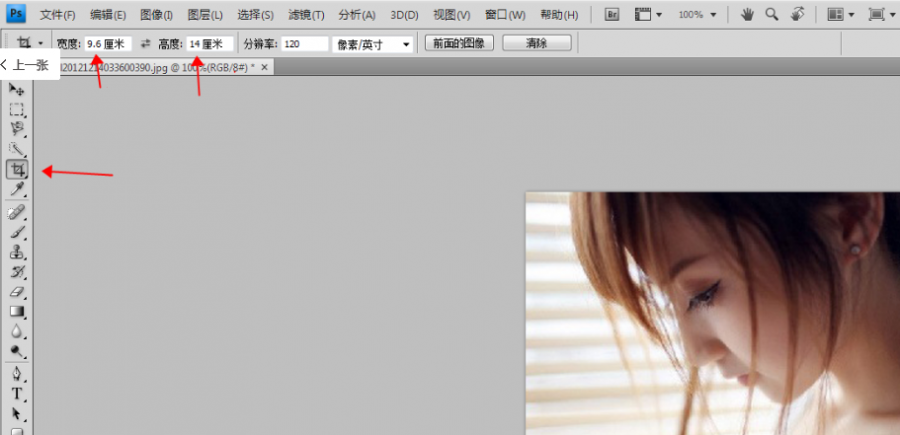Screen dimensions: 900x435
Task: Launch Adobe Bridge via Br icon
Action: coord(612,15)
